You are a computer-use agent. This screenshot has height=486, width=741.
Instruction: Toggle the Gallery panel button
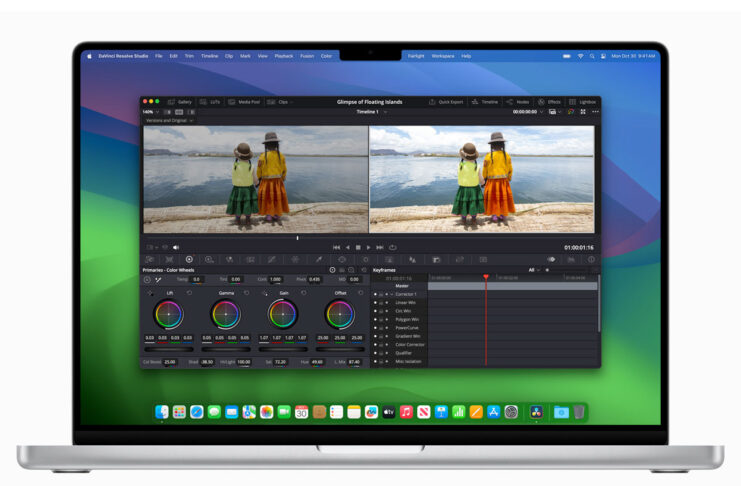(x=180, y=102)
